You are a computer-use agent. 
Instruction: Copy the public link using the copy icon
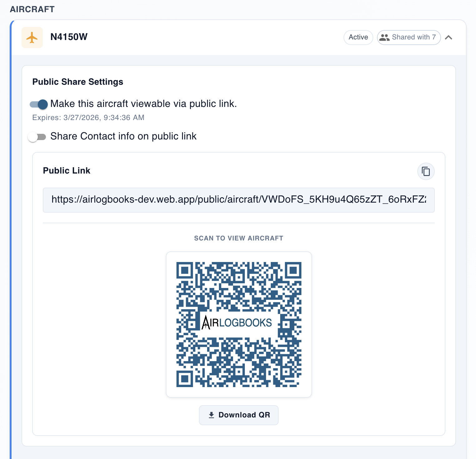(426, 171)
